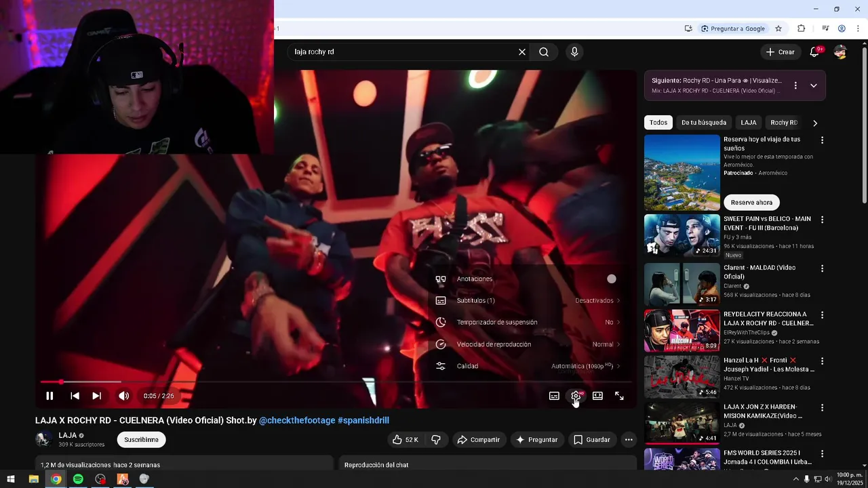The width and height of the screenshot is (868, 488).
Task: Open the #spanishdrill hashtag link
Action: pos(363,420)
